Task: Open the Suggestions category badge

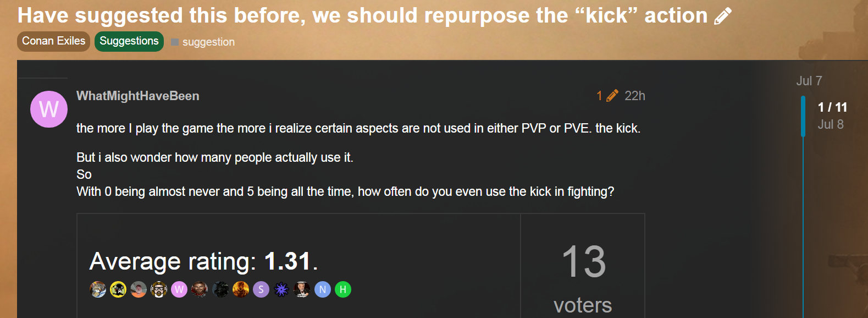Action: pyautogui.click(x=129, y=41)
